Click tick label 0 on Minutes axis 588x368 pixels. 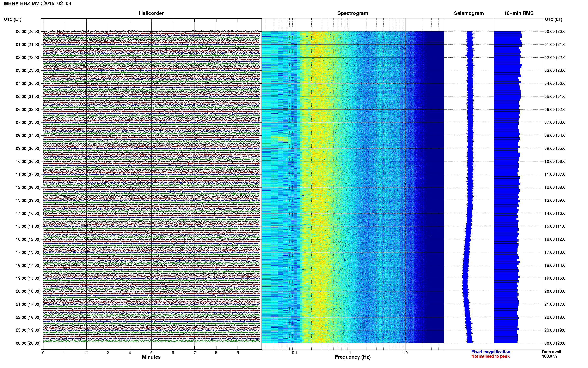tap(43, 353)
